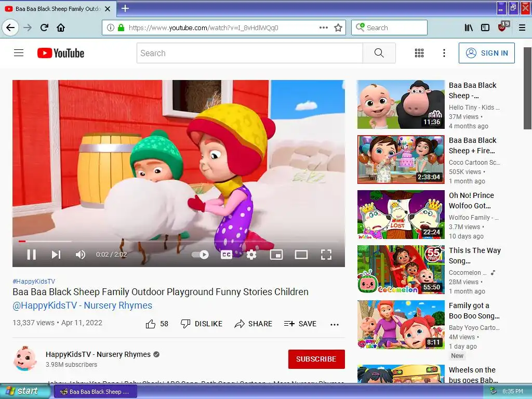The height and width of the screenshot is (399, 532).
Task: Click the page vertical scrollbar thumb
Action: point(527,88)
